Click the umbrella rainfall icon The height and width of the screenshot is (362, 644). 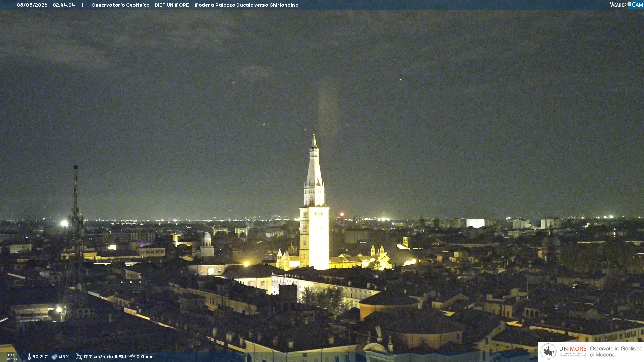click(132, 357)
